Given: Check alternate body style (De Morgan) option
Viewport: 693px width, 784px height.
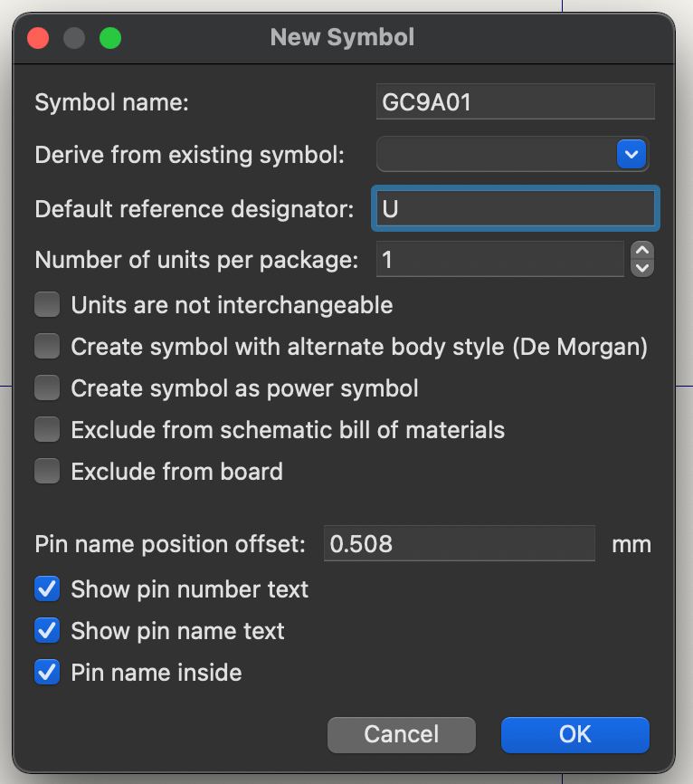Looking at the screenshot, I should [x=47, y=347].
